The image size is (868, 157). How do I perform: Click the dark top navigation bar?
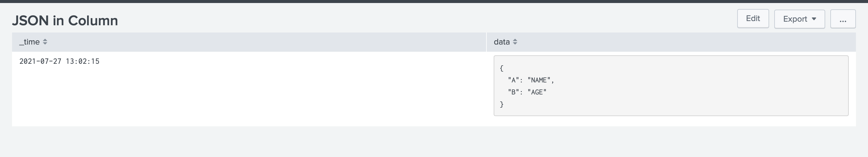point(434,1)
